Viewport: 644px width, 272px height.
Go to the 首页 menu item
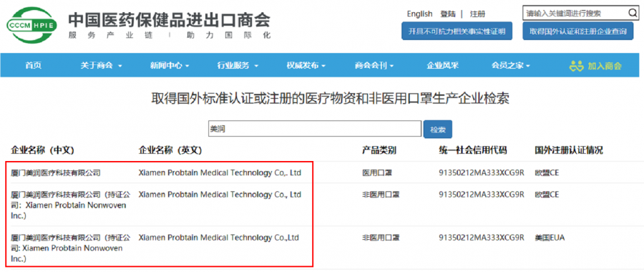point(33,66)
